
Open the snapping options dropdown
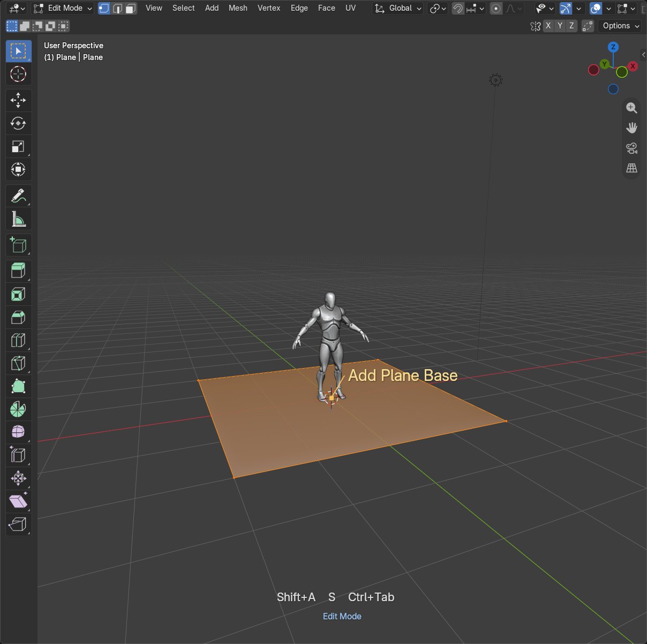coord(475,8)
